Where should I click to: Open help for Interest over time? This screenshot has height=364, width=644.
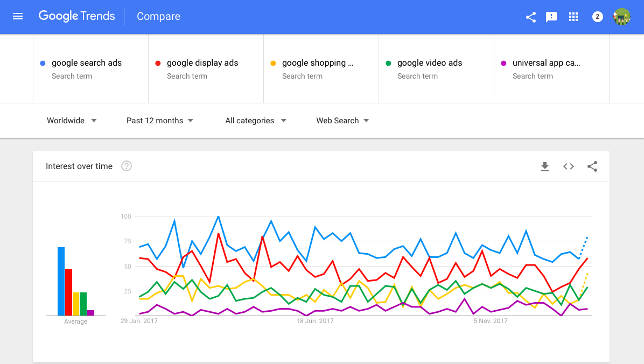click(x=127, y=166)
